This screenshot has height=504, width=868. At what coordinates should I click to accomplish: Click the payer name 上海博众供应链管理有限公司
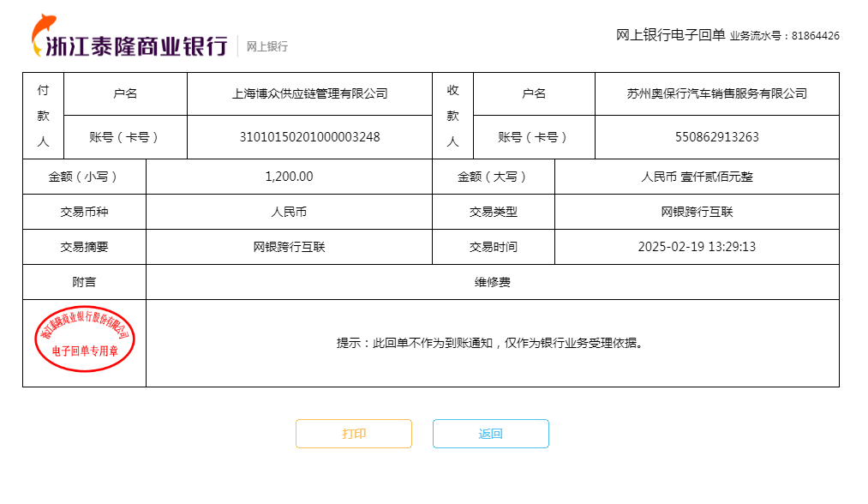(x=309, y=93)
